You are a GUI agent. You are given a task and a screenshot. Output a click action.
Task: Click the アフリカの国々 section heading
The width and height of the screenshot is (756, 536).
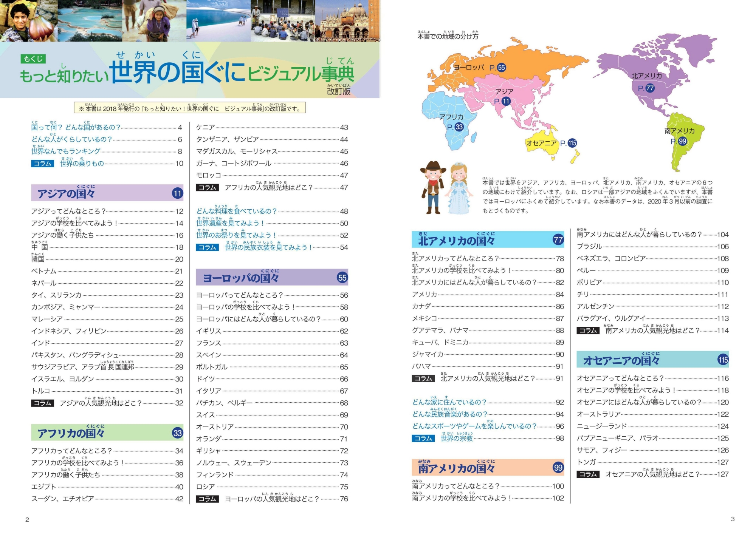[71, 433]
